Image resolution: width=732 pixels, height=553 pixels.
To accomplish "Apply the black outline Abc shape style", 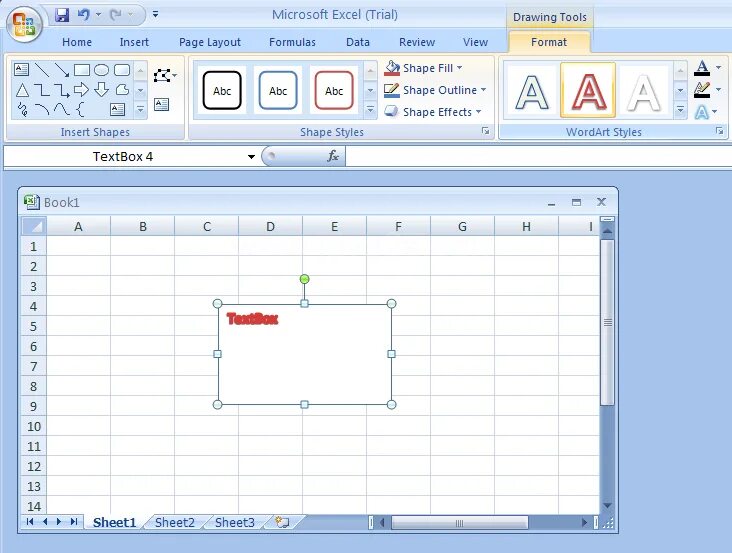I will point(222,90).
